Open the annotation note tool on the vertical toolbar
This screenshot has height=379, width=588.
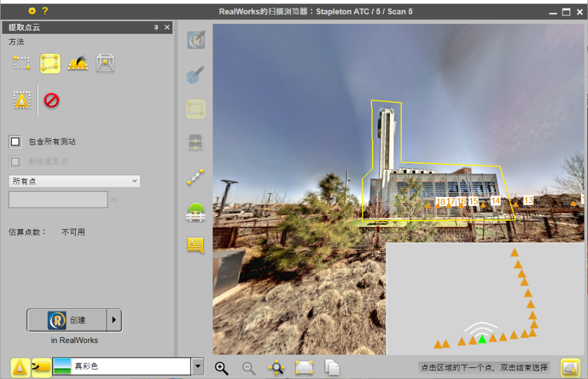point(196,245)
